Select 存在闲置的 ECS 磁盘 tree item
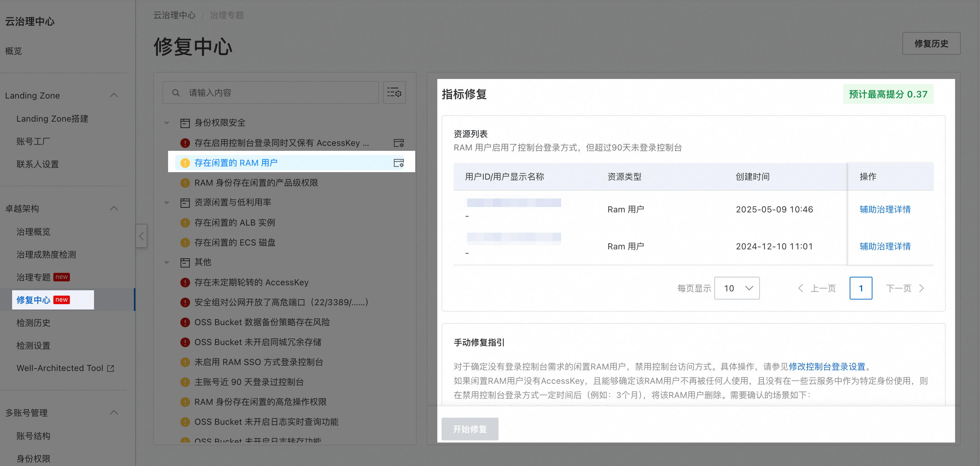Image resolution: width=980 pixels, height=466 pixels. pyautogui.click(x=235, y=243)
